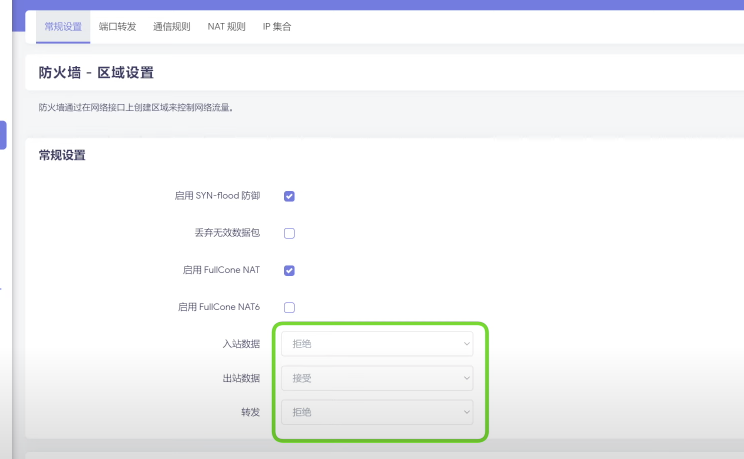Click the 丢弃无效数据包 label text

point(226,233)
